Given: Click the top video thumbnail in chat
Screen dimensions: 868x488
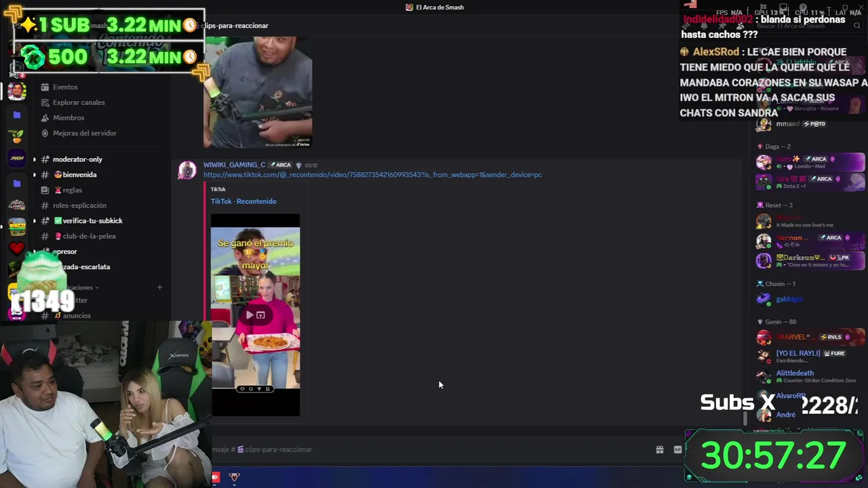Looking at the screenshot, I should pos(258,91).
